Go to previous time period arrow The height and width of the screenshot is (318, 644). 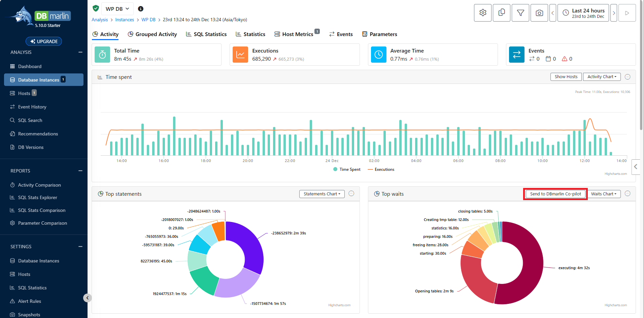click(553, 13)
